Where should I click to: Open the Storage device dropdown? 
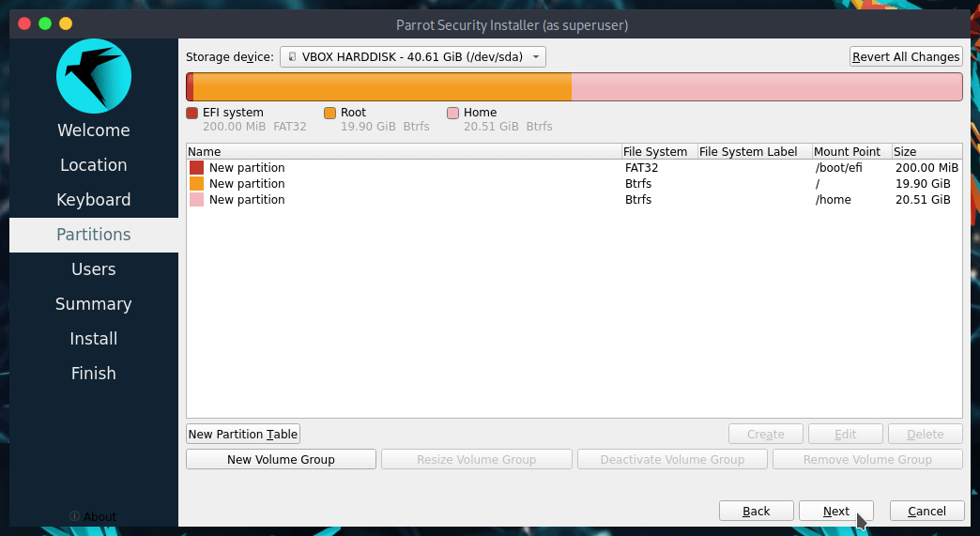[x=413, y=57]
